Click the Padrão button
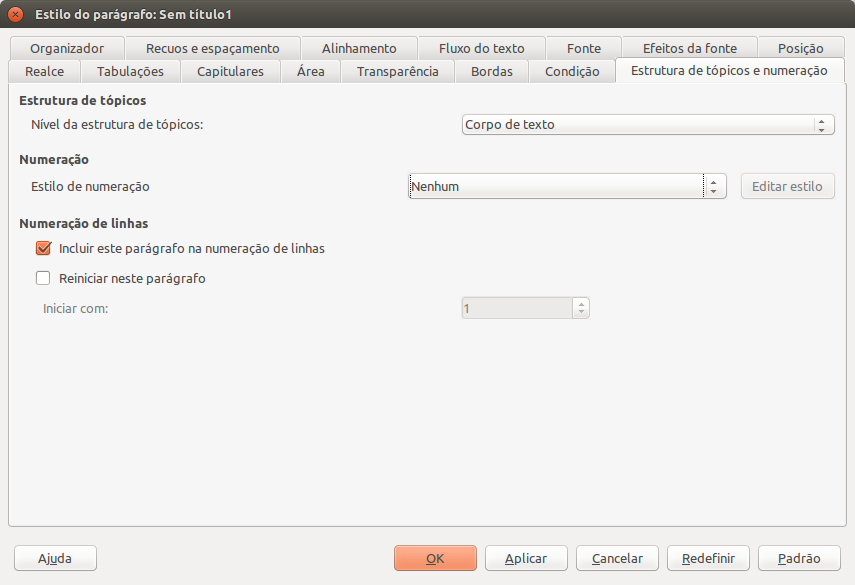 799,558
